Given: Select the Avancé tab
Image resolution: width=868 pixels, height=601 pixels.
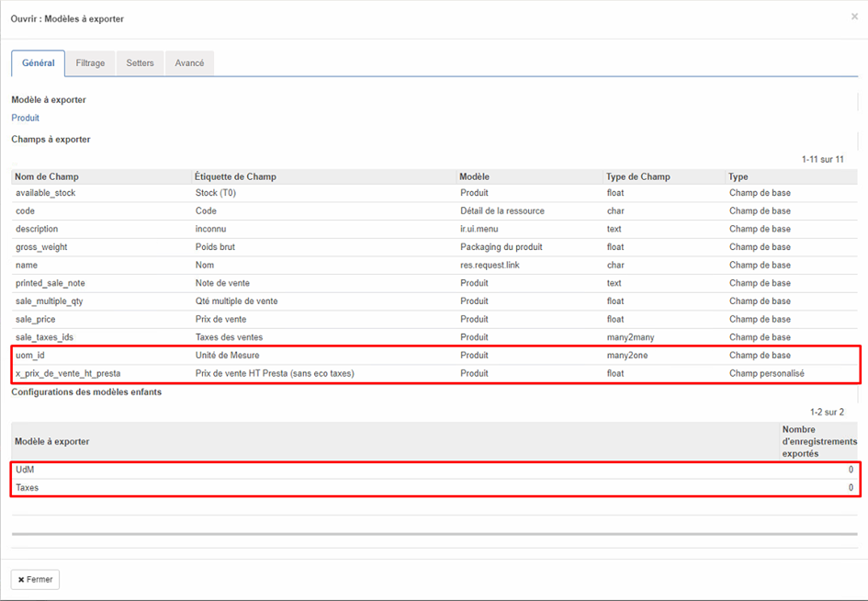Looking at the screenshot, I should [189, 63].
